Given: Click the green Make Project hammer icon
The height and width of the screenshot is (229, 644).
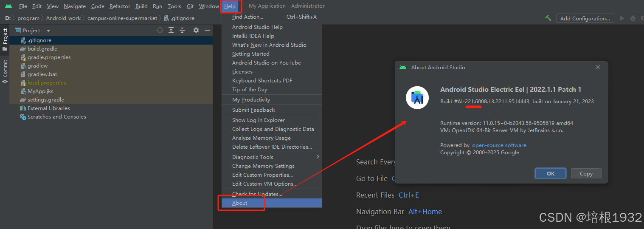Looking at the screenshot, I should 548,18.
